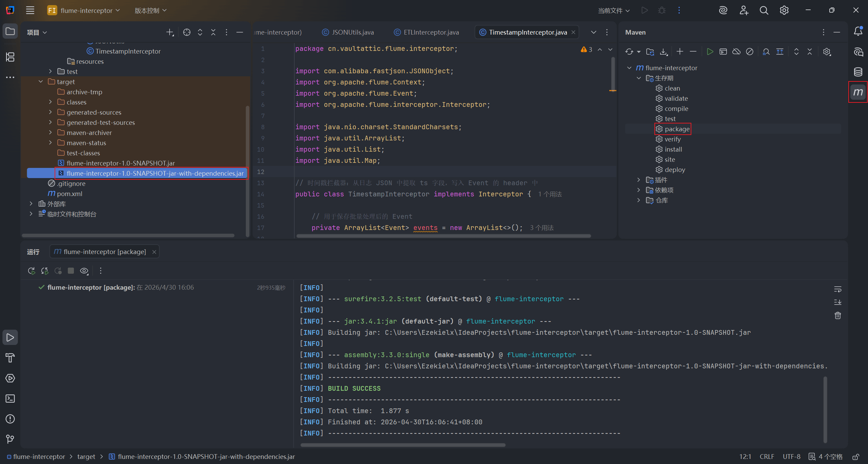Open the Structure tool window icon
The width and height of the screenshot is (868, 464).
(x=10, y=57)
